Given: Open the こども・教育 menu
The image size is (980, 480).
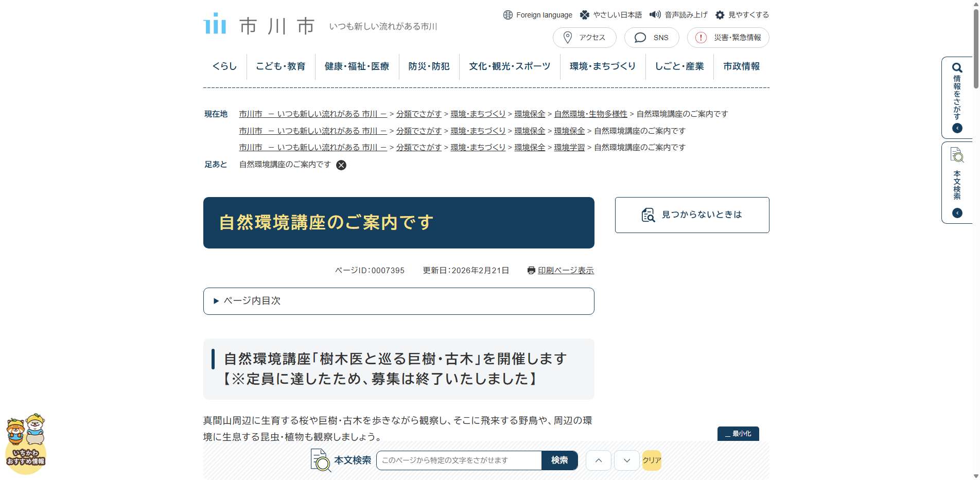Looking at the screenshot, I should (281, 66).
